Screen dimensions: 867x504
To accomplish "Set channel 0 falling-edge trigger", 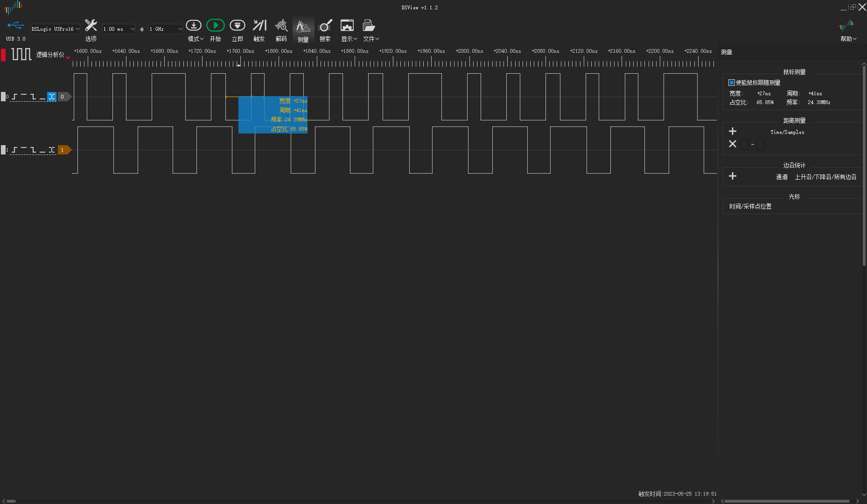I will [x=33, y=97].
